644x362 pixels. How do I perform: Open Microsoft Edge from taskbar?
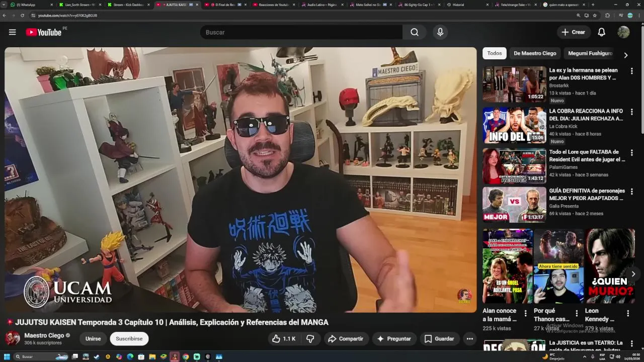coord(130,357)
